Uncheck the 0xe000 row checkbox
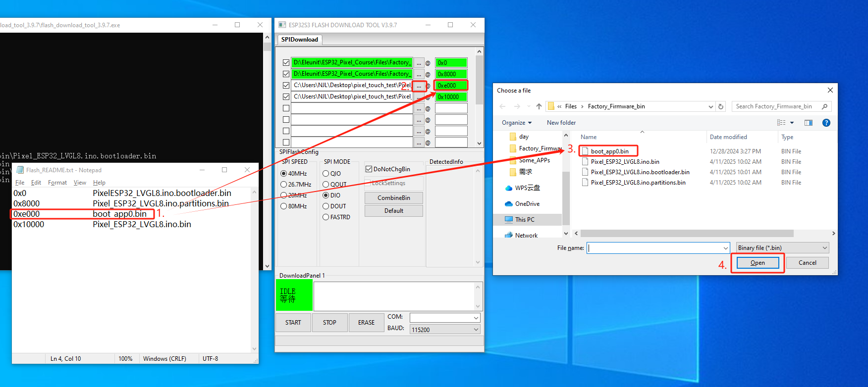This screenshot has height=387, width=868. [x=286, y=86]
